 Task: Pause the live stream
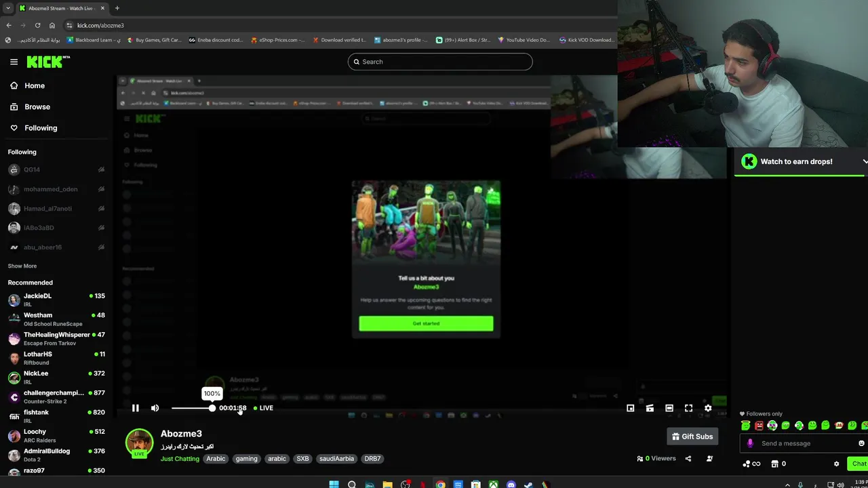tap(135, 408)
